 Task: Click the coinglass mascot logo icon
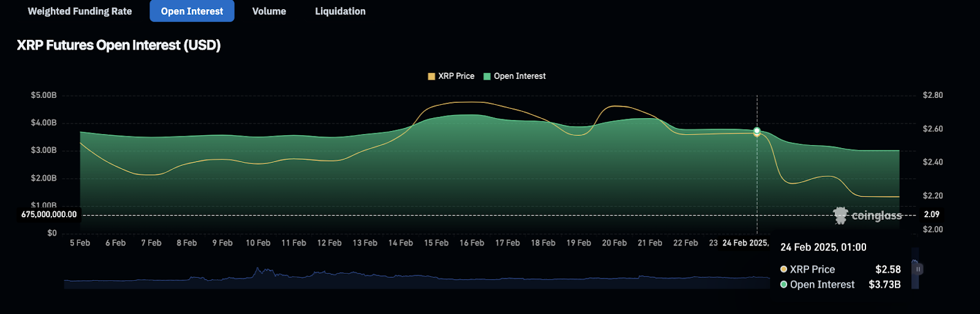tap(840, 215)
